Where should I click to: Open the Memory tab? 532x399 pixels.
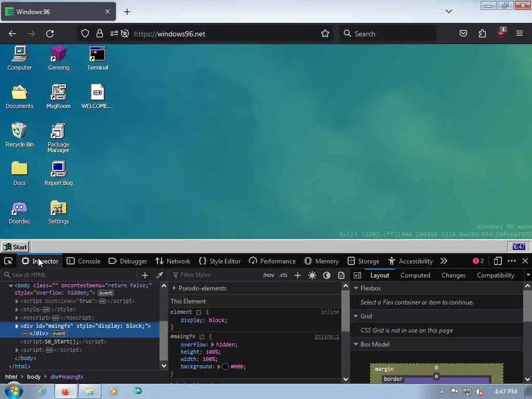(x=321, y=261)
